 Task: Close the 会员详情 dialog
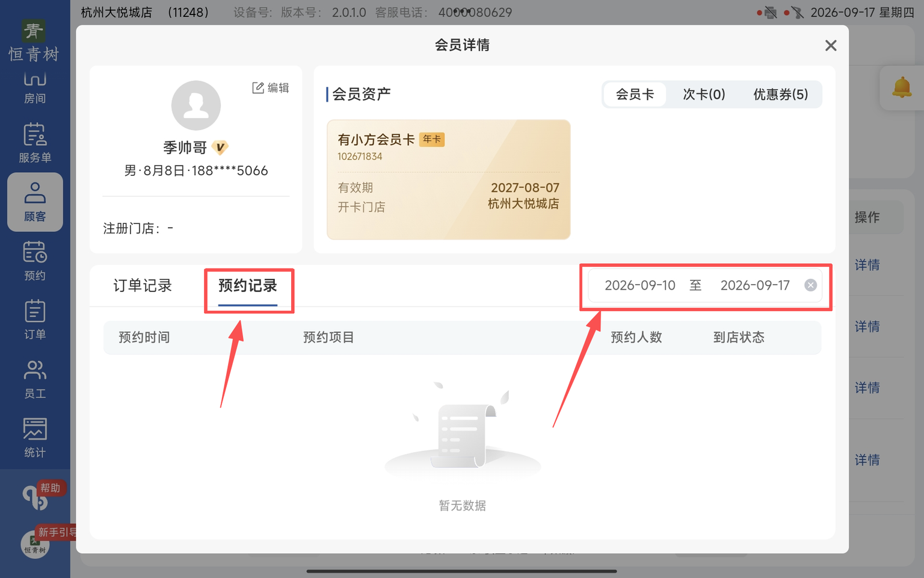click(x=831, y=46)
